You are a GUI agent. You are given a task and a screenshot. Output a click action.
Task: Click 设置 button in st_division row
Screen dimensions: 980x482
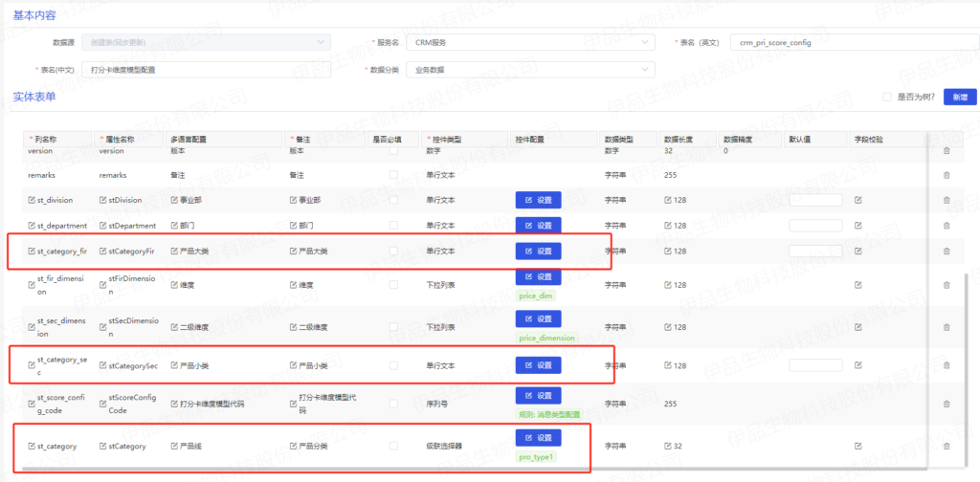[x=538, y=201]
